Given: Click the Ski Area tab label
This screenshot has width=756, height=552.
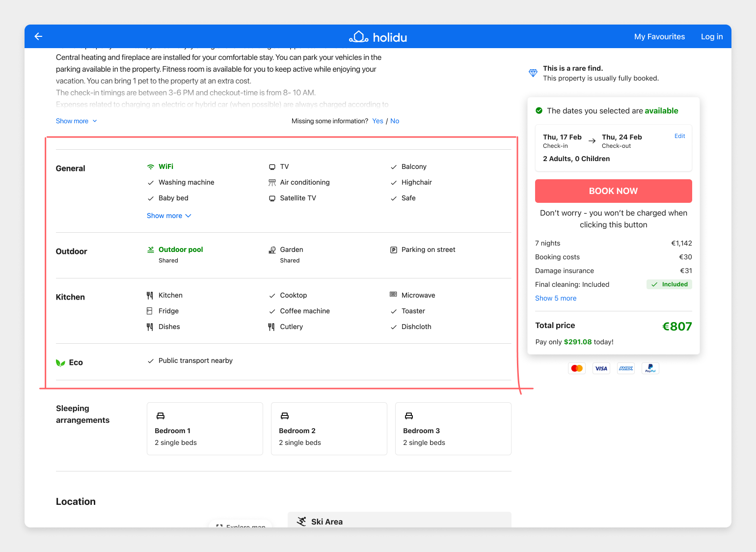Looking at the screenshot, I should [327, 522].
